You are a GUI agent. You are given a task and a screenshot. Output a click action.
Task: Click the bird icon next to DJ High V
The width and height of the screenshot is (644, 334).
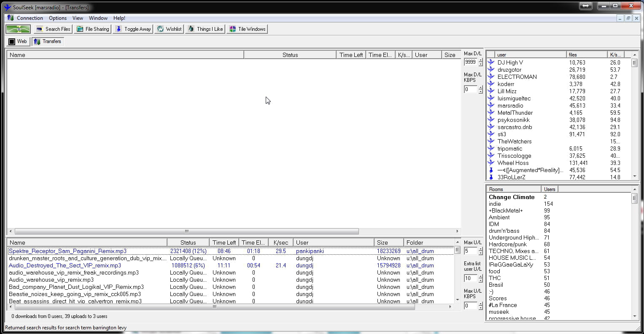click(491, 62)
